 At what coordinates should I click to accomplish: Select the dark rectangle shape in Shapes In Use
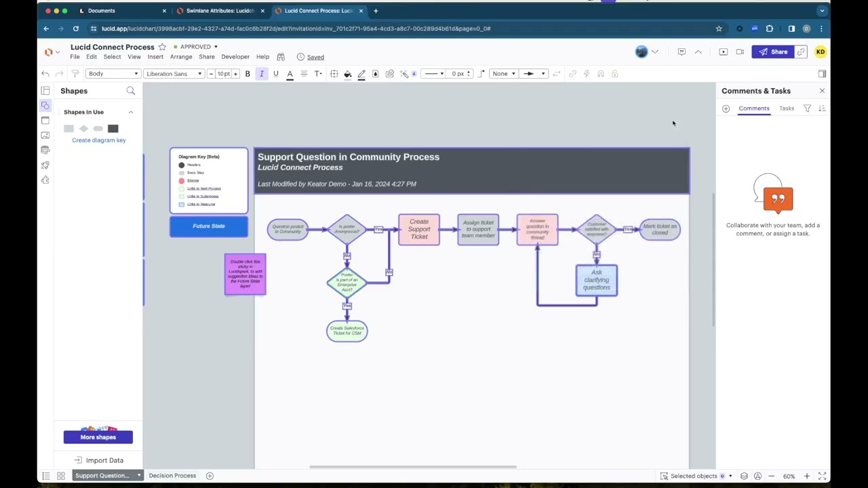(x=113, y=129)
